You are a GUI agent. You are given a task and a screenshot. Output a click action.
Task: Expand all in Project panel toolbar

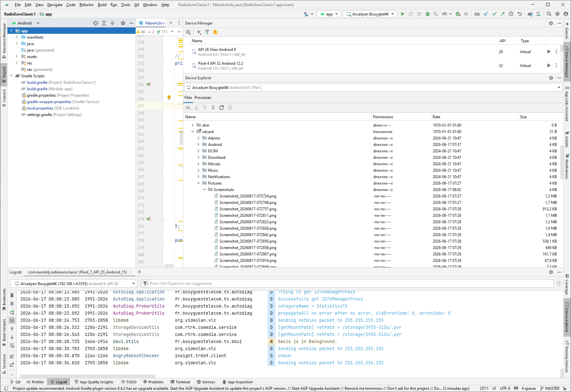pos(104,23)
